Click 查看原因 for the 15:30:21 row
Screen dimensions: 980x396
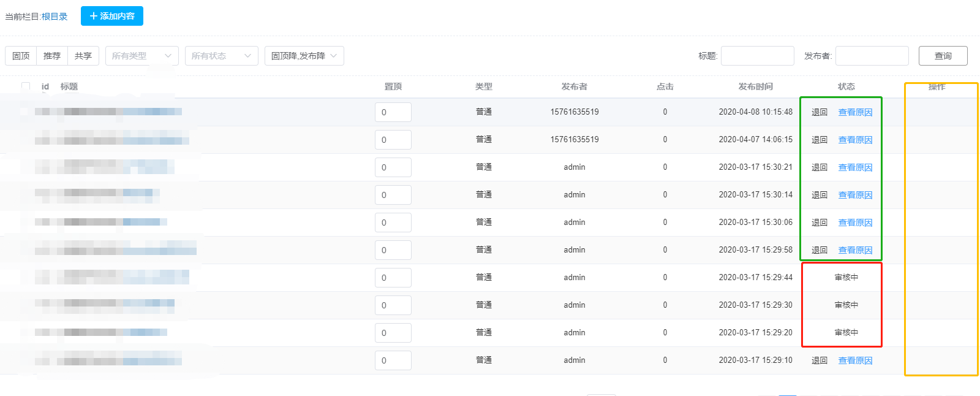pyautogui.click(x=855, y=167)
